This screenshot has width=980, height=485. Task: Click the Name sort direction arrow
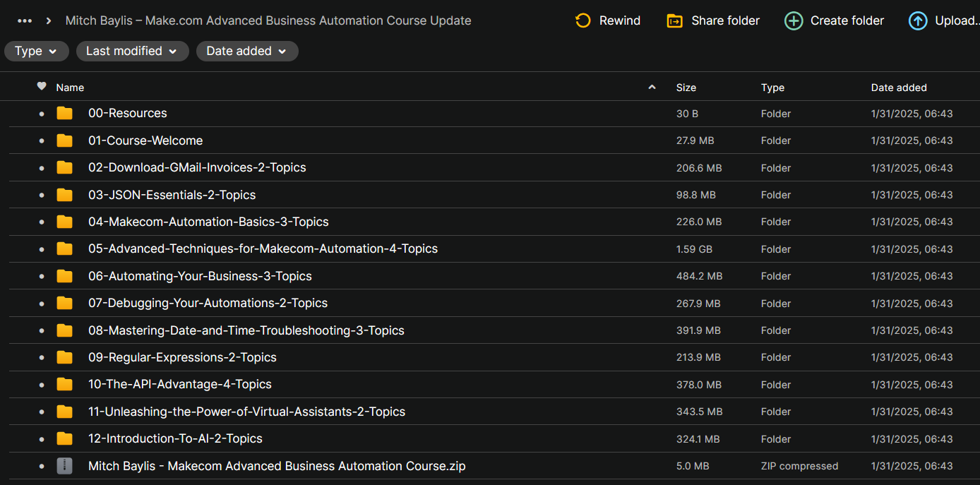[x=652, y=87]
